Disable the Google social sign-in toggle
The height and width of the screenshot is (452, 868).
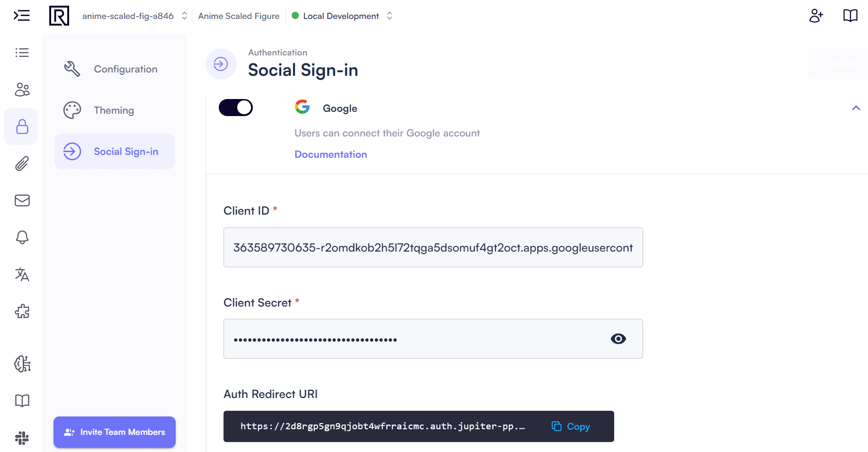(x=235, y=108)
